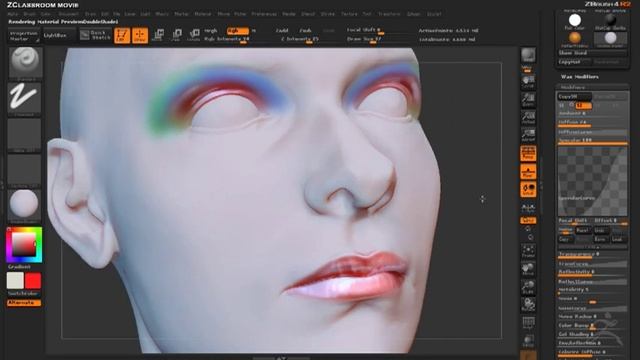Click the Scroll document icon
640x360 pixels.
pyautogui.click(x=528, y=82)
